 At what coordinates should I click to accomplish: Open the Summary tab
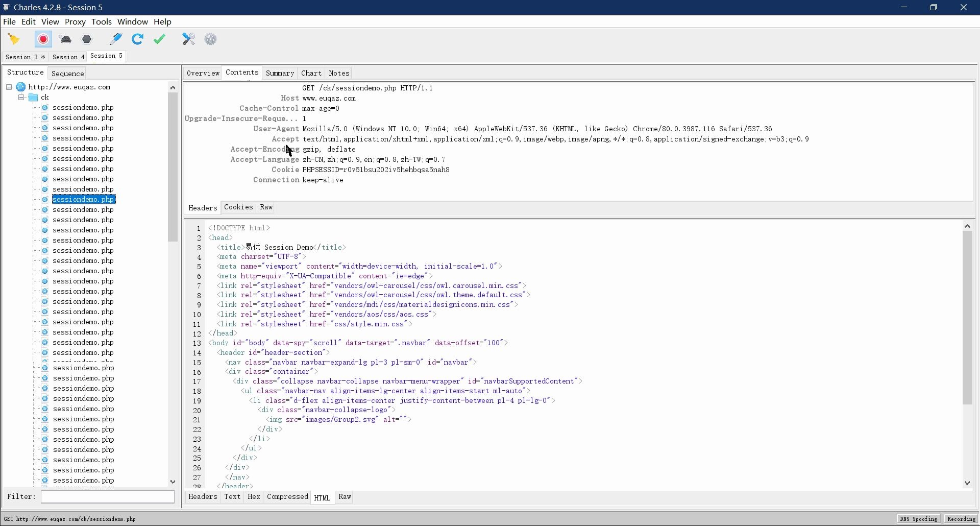(x=280, y=73)
